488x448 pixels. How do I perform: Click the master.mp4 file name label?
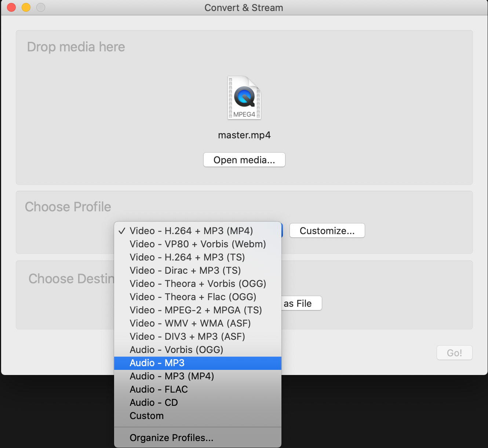pyautogui.click(x=244, y=135)
